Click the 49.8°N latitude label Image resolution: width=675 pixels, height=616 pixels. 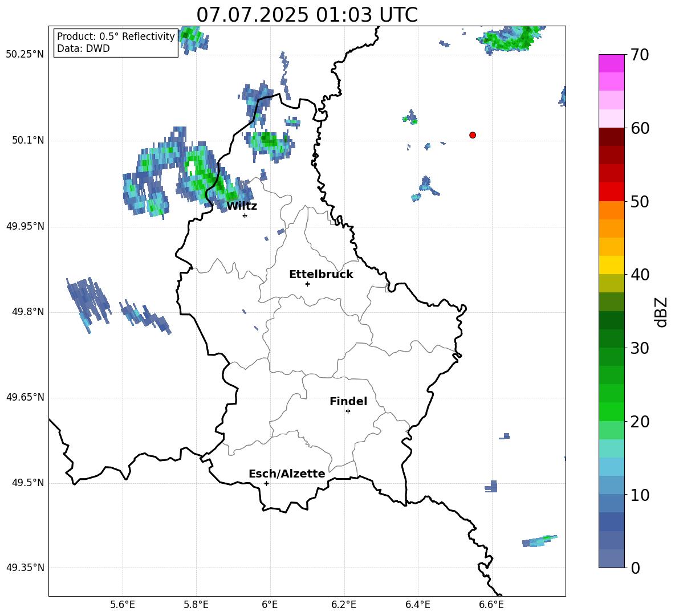(28, 312)
